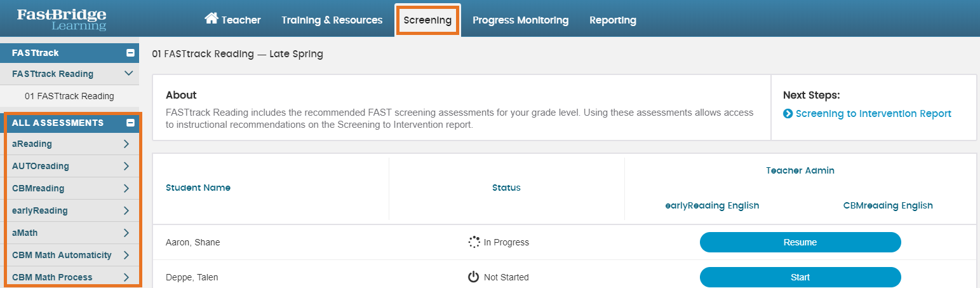This screenshot has height=288, width=980.
Task: Click the home icon next to Teacher
Action: (211, 18)
